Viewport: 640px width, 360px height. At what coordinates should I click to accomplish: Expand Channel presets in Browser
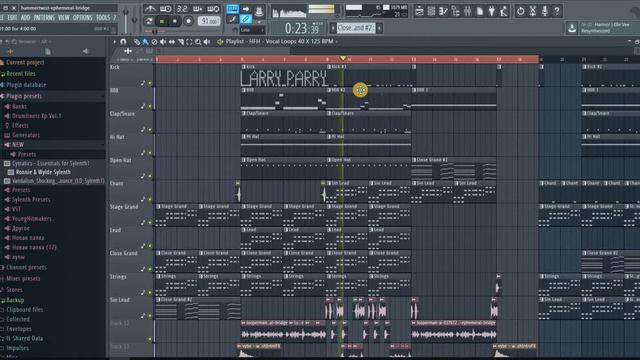[26, 268]
